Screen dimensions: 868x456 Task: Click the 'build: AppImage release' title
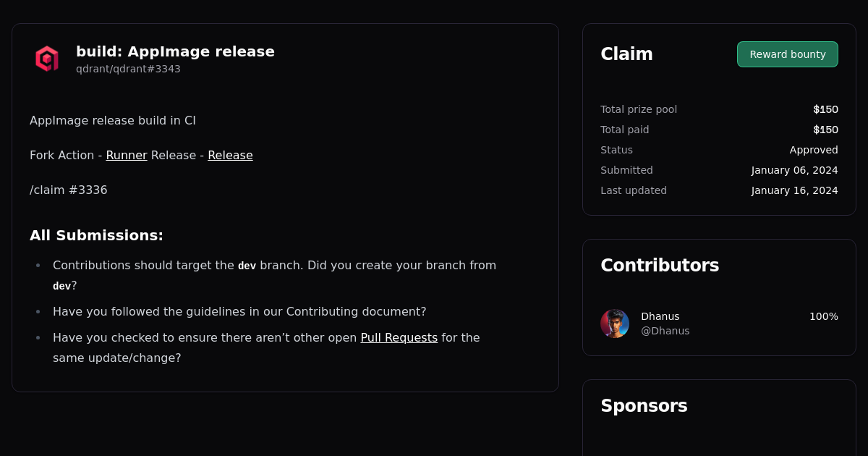(175, 51)
